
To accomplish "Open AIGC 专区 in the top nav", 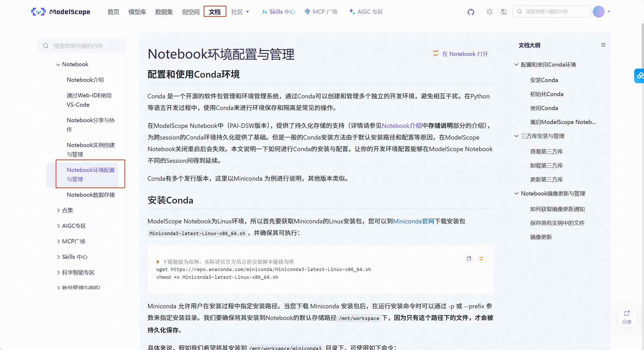I will point(366,12).
